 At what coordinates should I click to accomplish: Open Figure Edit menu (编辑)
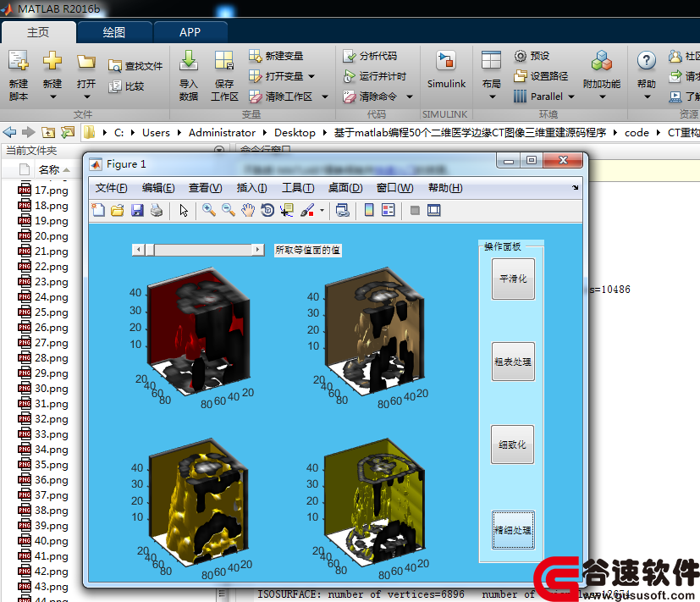pos(158,188)
